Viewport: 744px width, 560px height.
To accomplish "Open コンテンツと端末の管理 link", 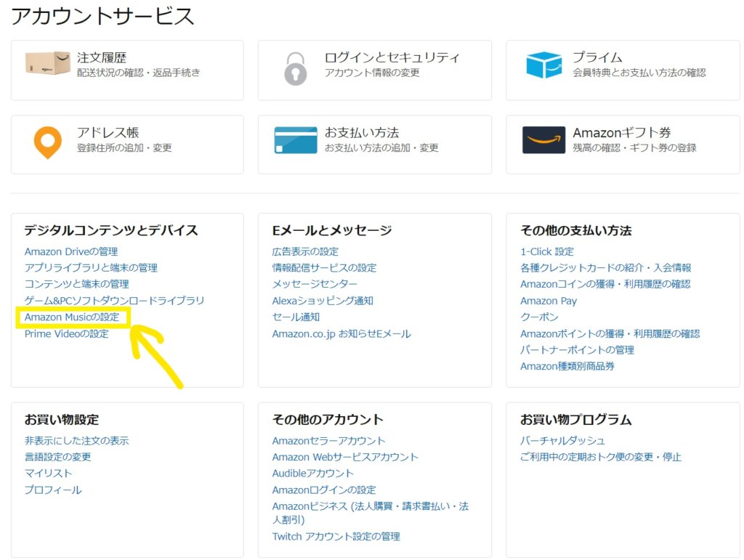I will click(x=77, y=284).
